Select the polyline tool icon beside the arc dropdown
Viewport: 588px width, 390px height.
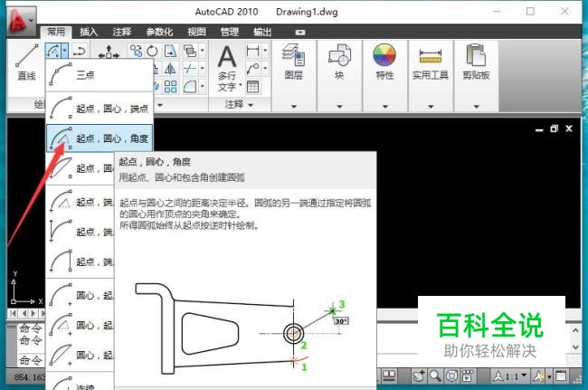79,51
